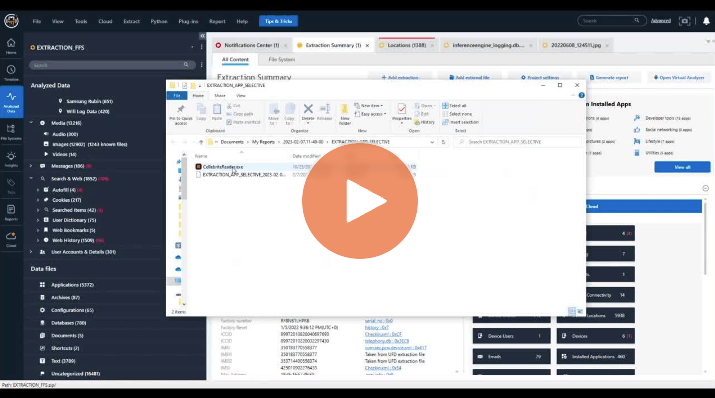Click the CellebriteReader.exe file icon
Screen dimensions: 715x398
point(198,167)
